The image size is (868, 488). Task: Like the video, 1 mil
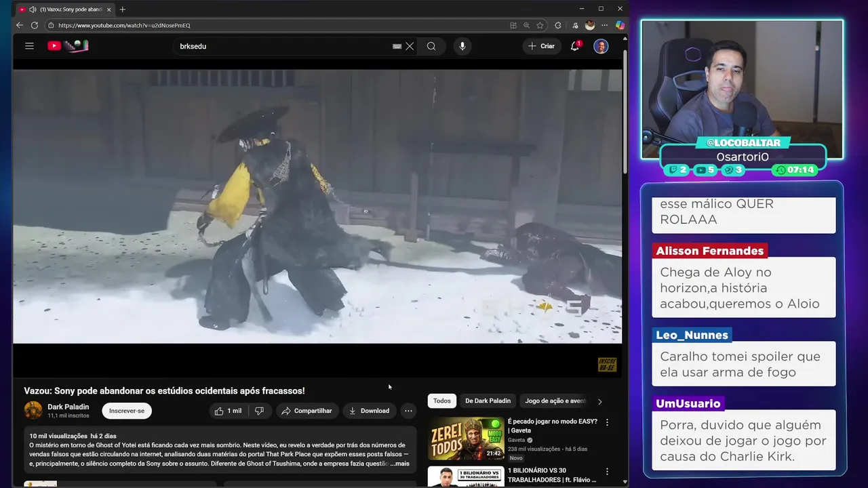[x=229, y=411]
